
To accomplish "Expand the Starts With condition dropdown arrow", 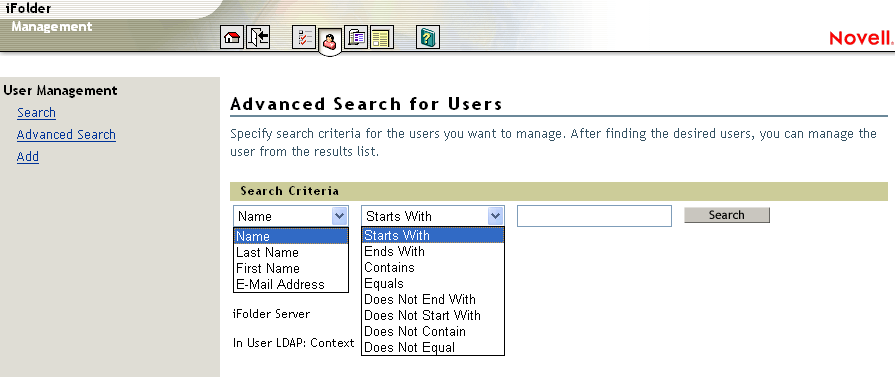I will point(495,216).
